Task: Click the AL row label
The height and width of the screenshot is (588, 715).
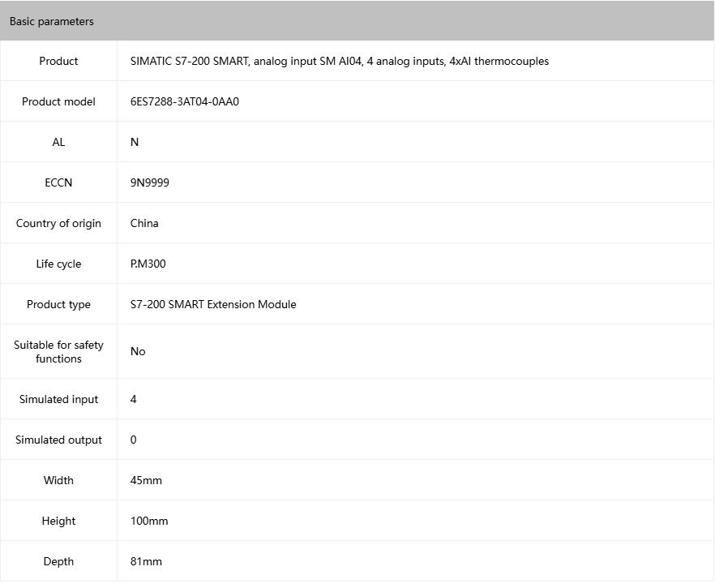Action: [x=58, y=142]
